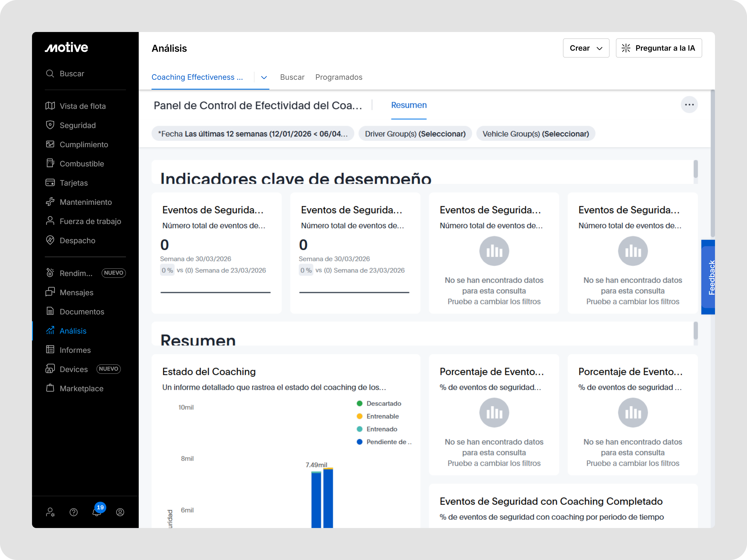Open Marketplace from sidebar
The image size is (747, 560).
81,389
